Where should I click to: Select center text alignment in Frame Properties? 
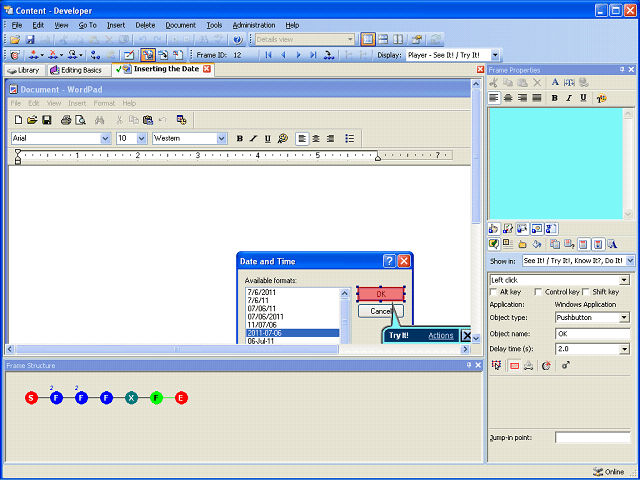[508, 98]
